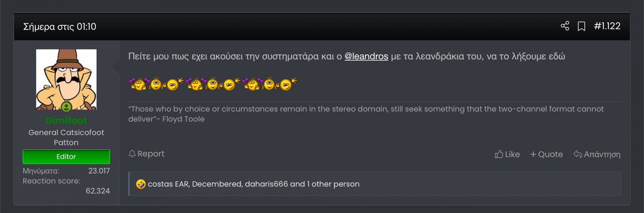Open Dimifoot's user profile name
Viewport: 644px width, 213px height.
66,120
